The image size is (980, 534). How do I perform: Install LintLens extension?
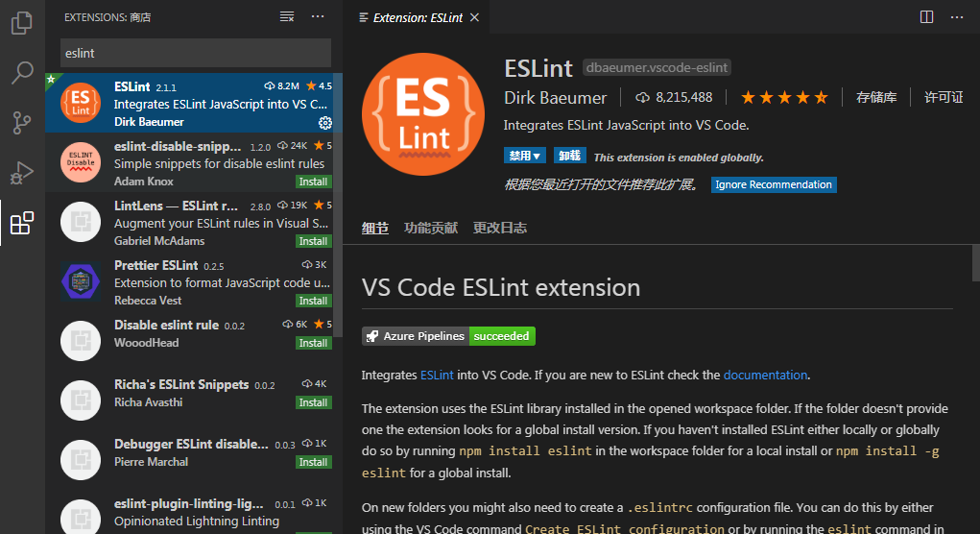point(313,241)
